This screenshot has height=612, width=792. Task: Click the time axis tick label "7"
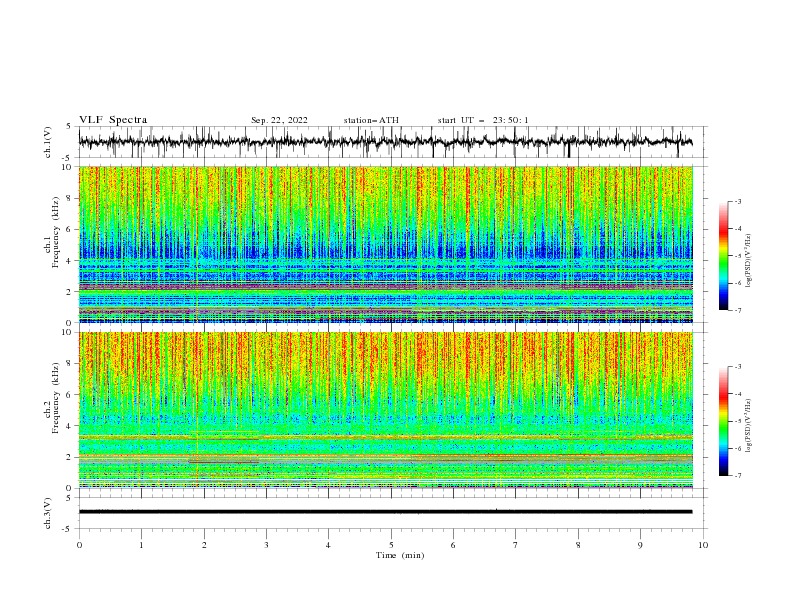pyautogui.click(x=516, y=545)
